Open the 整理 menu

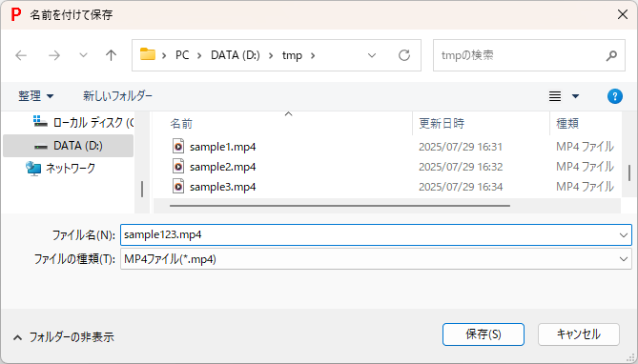coord(36,96)
